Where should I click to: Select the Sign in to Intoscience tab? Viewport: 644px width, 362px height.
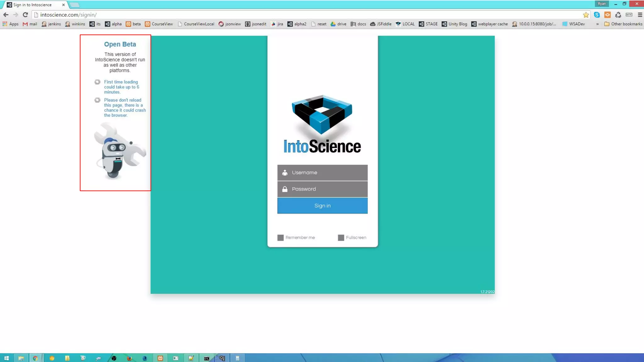tap(33, 5)
